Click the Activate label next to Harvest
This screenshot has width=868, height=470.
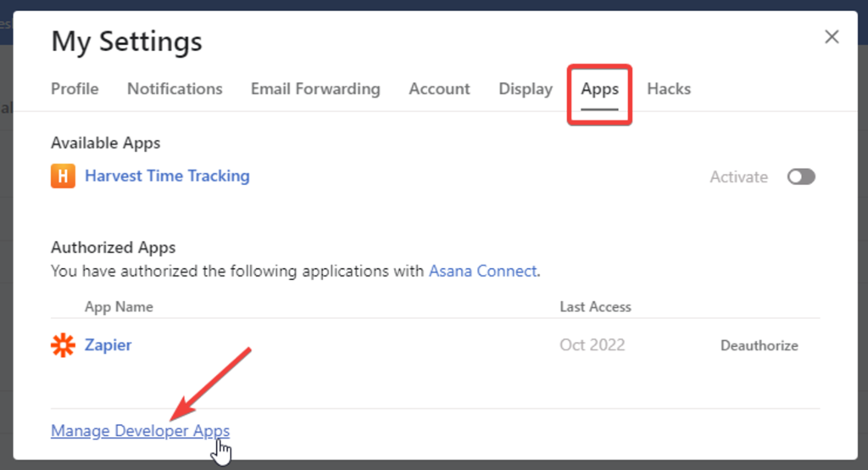(738, 177)
